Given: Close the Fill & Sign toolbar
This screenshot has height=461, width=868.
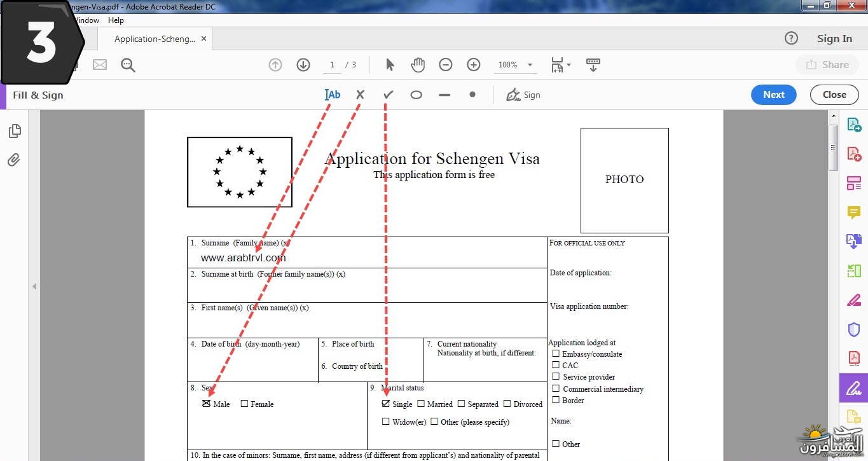Looking at the screenshot, I should coord(834,95).
